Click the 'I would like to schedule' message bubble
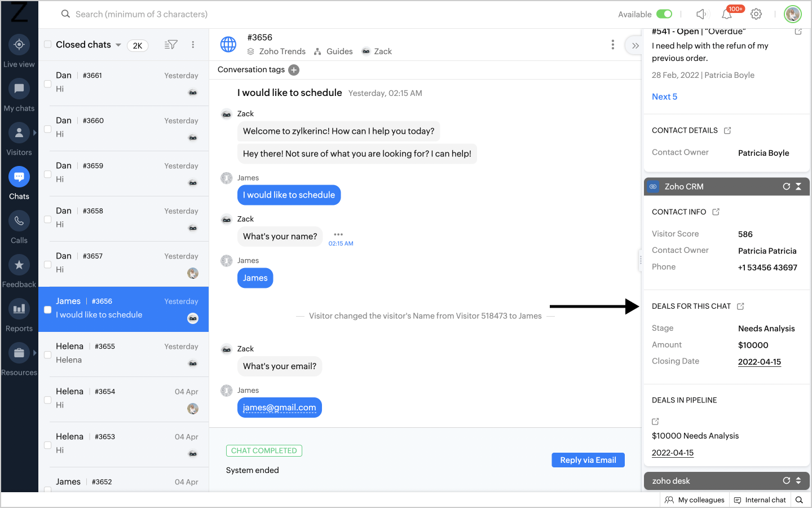The image size is (812, 508). [x=289, y=195]
